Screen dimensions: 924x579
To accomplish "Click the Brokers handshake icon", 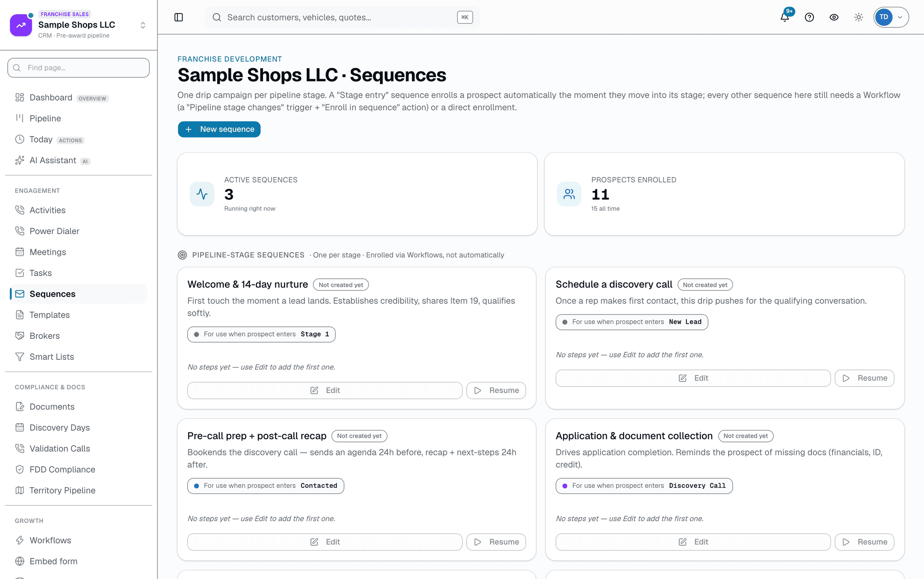I will pyautogui.click(x=20, y=336).
